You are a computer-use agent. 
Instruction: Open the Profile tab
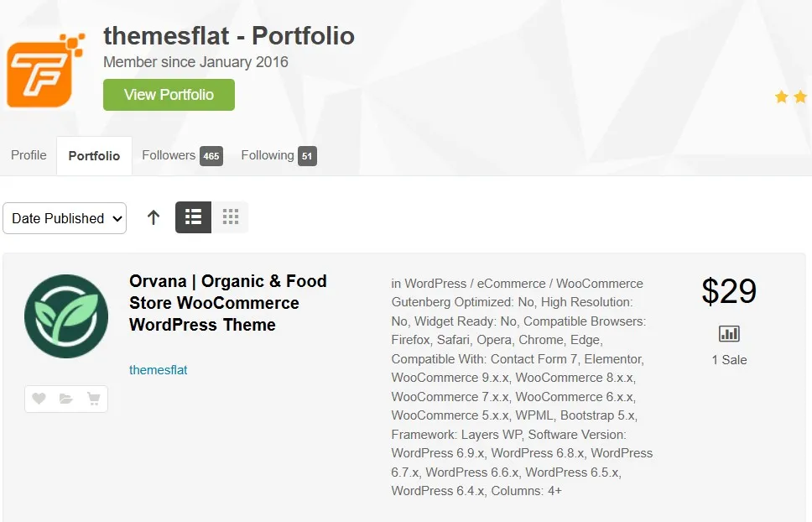[29, 155]
